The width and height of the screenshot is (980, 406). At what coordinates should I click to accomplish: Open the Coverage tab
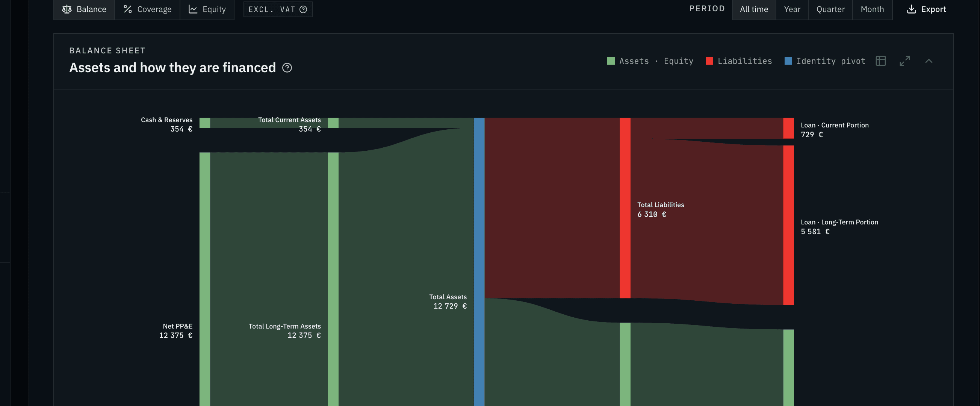click(147, 9)
